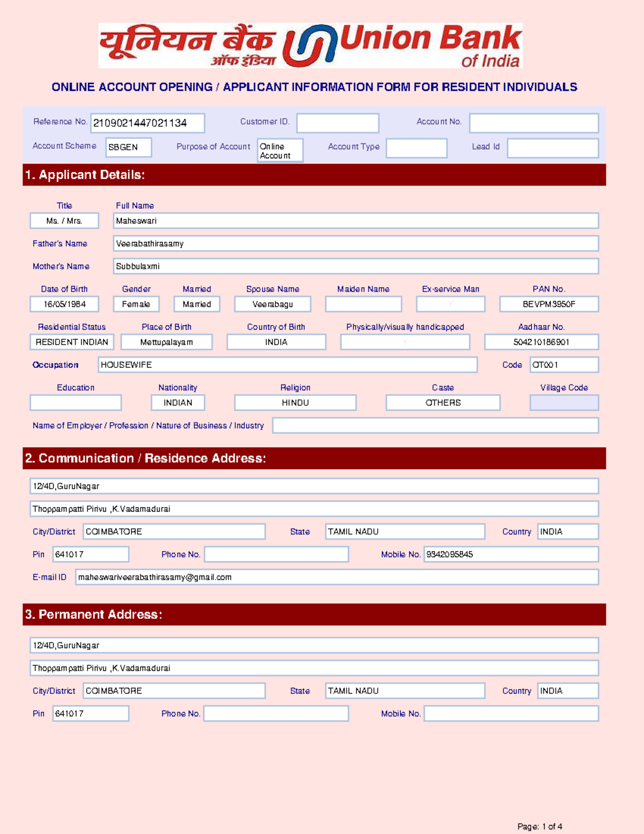Click the Account No. field
This screenshot has height=834, width=644.
click(x=533, y=123)
